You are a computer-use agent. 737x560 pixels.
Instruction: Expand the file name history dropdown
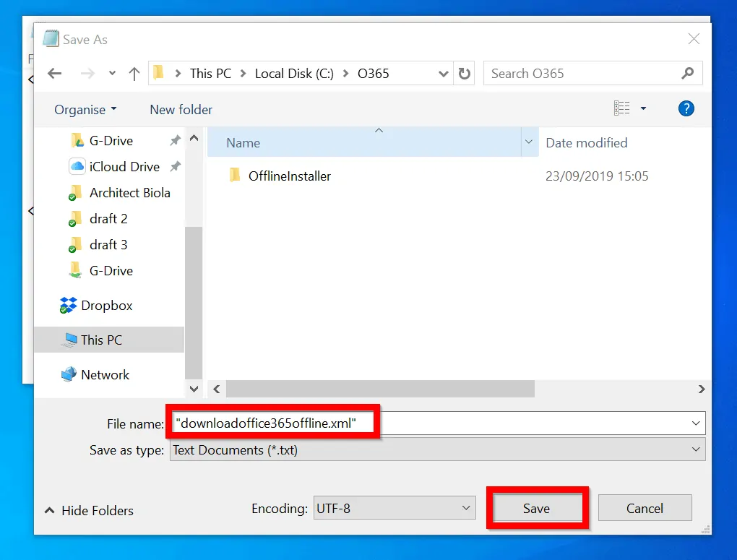click(x=695, y=423)
